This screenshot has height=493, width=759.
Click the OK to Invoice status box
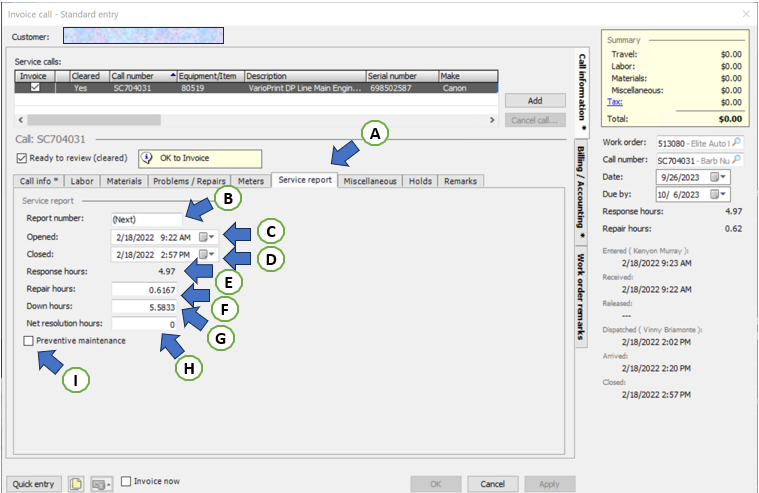pos(200,158)
